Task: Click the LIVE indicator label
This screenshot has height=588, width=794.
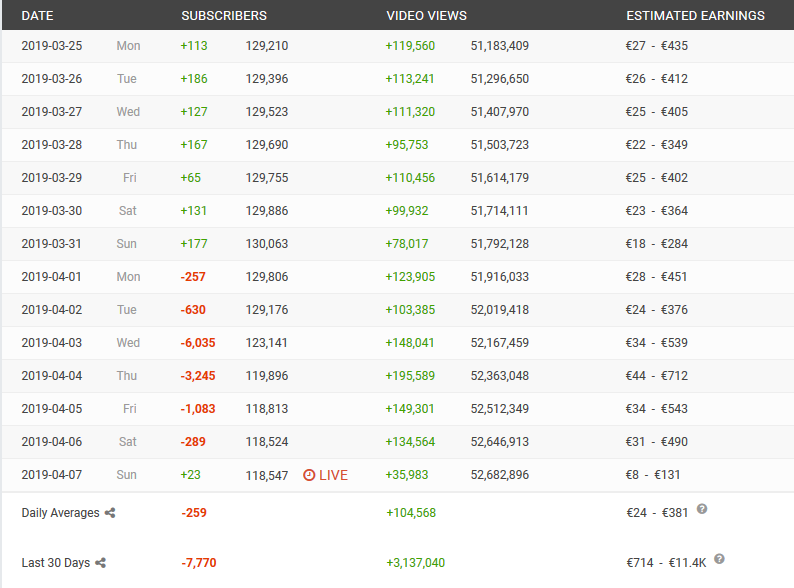Action: coord(333,475)
